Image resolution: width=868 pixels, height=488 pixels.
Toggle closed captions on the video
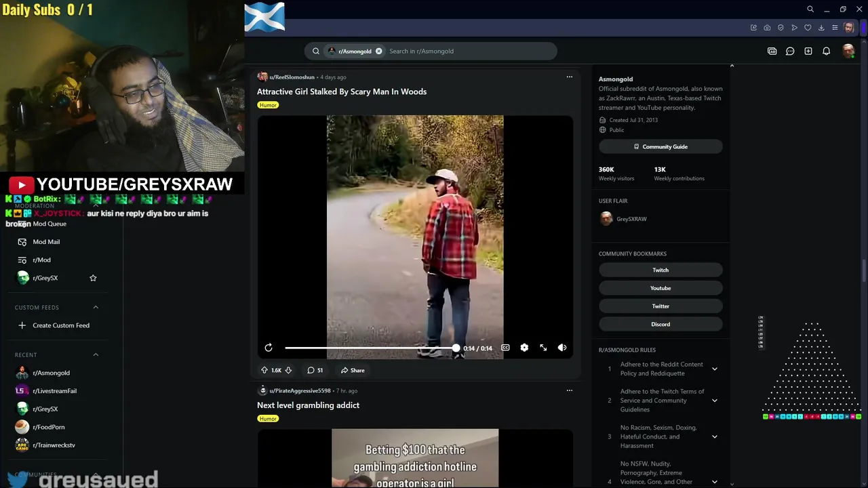click(x=505, y=348)
